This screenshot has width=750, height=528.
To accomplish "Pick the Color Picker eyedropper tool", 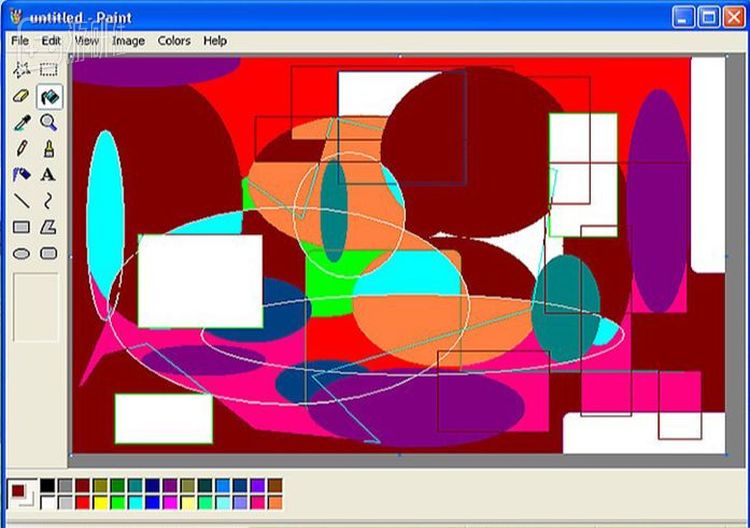I will click(x=21, y=123).
